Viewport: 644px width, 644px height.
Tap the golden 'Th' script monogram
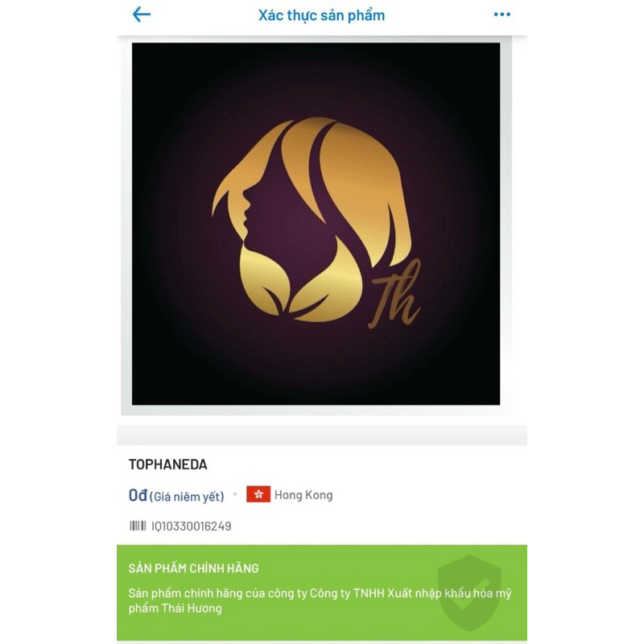(x=394, y=295)
